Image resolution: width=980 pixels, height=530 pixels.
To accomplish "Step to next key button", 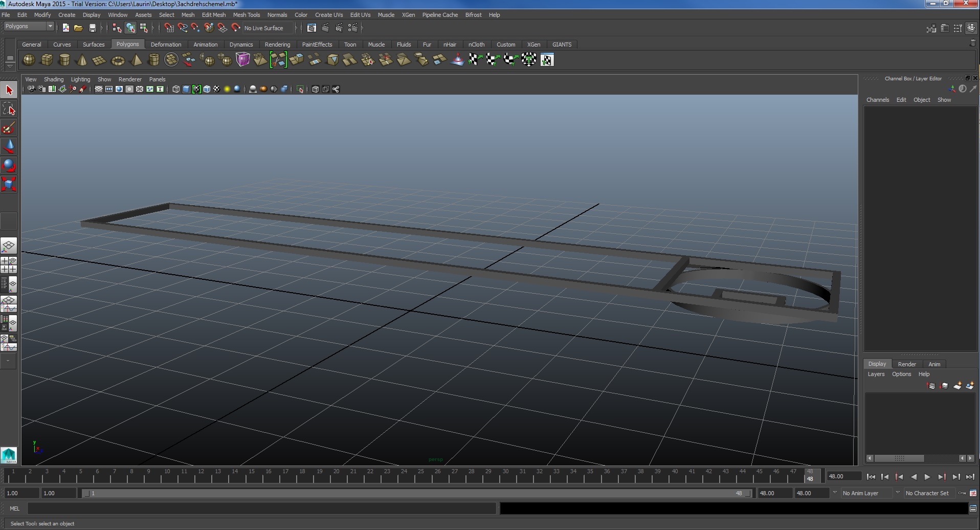I will 942,477.
